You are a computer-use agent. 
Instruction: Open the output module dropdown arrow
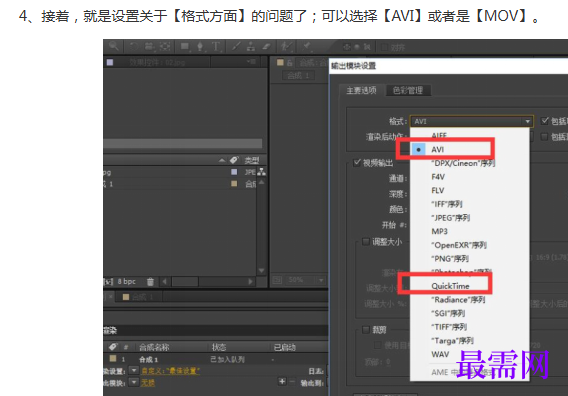click(x=134, y=382)
